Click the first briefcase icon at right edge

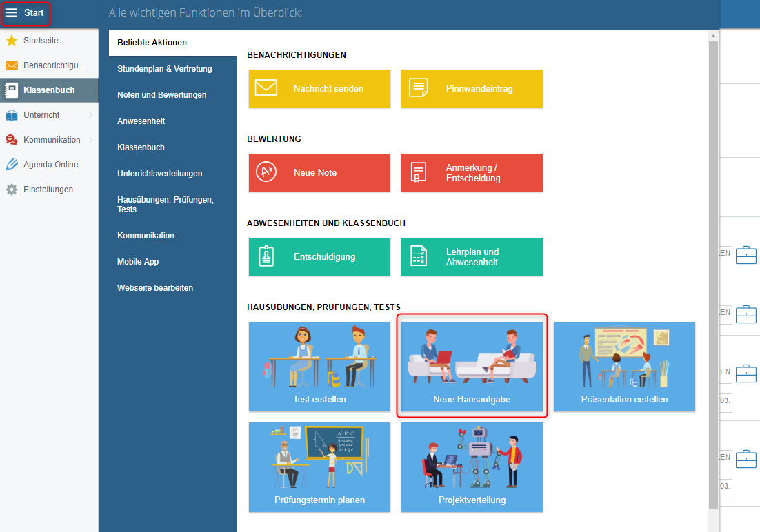746,255
